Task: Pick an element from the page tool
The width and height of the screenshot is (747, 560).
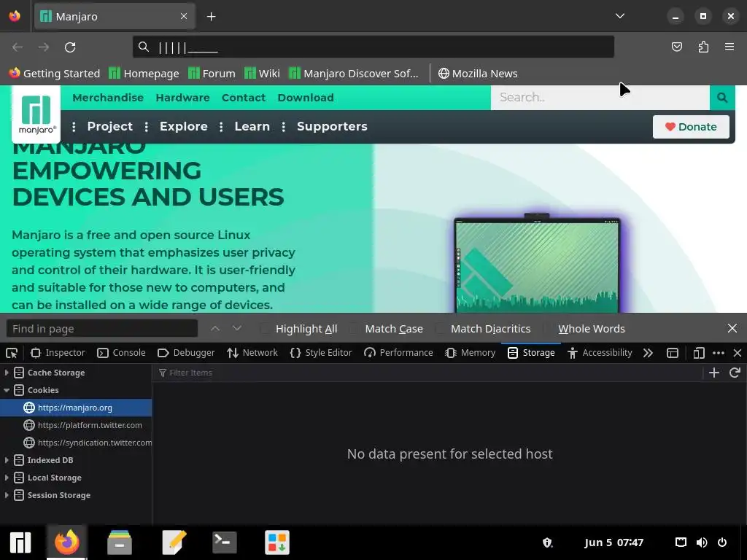Action: tap(12, 353)
